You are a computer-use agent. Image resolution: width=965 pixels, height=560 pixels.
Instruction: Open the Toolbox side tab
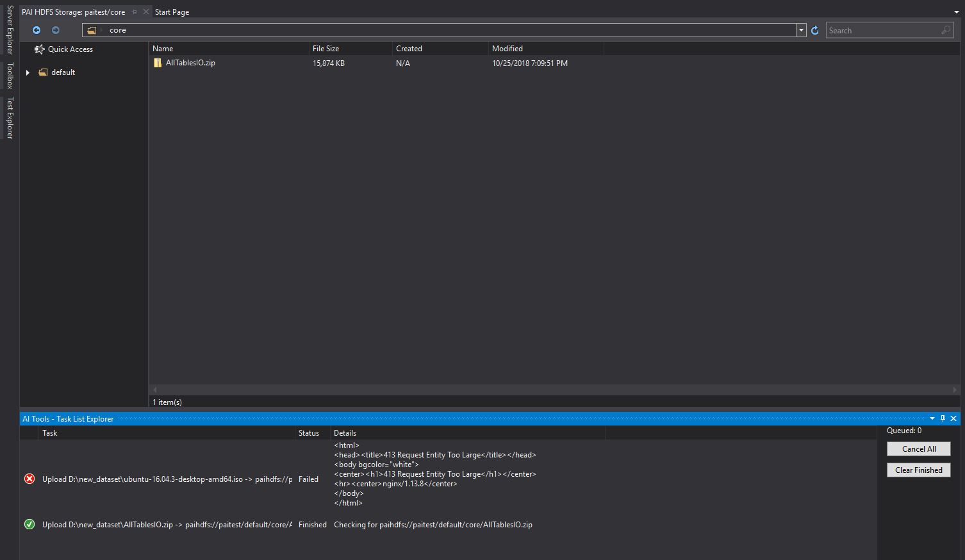(10, 76)
